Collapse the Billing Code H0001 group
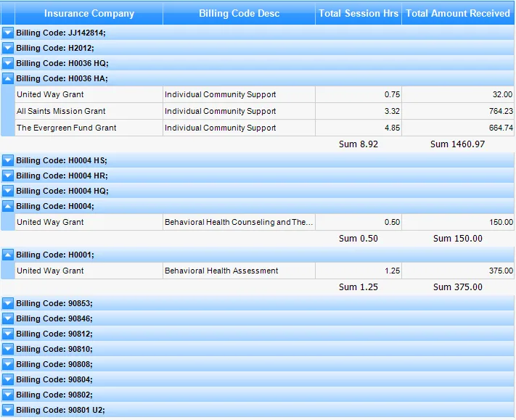 8,255
